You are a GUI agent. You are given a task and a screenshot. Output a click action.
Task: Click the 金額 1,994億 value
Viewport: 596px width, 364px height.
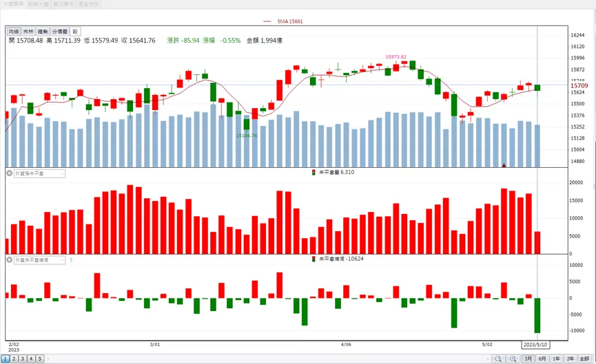(265, 40)
